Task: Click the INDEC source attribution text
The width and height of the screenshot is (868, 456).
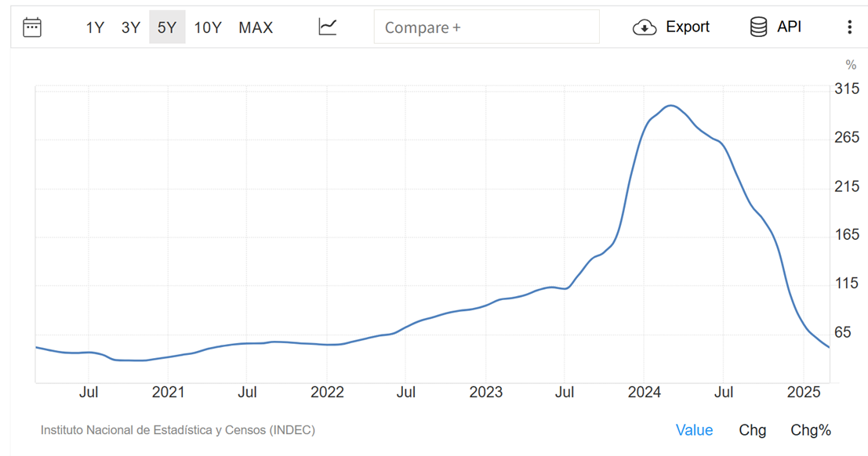Action: coord(178,430)
